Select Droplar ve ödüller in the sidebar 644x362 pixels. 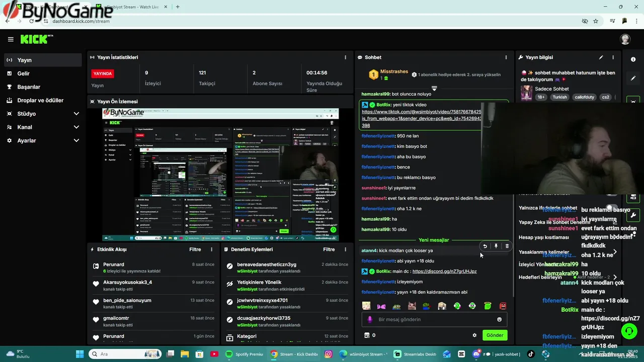click(43, 100)
